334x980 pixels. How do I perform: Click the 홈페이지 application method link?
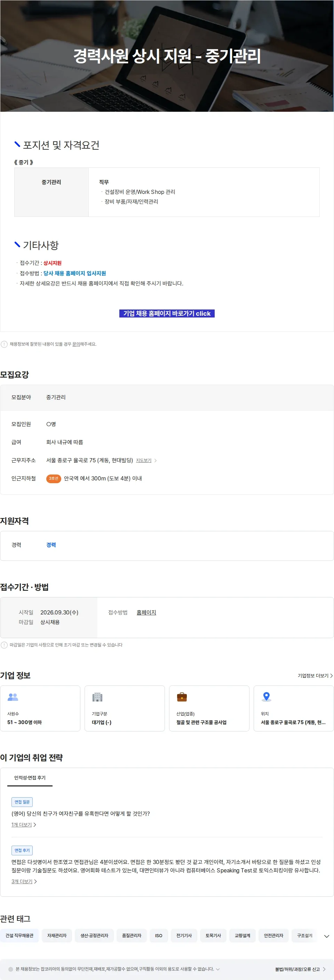(x=146, y=612)
